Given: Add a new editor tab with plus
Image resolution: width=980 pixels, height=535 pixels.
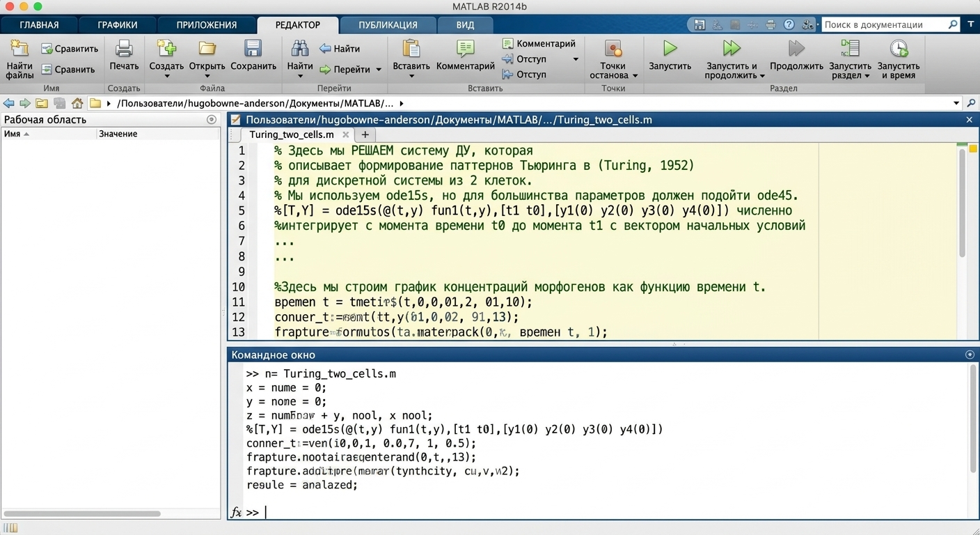Looking at the screenshot, I should (365, 134).
